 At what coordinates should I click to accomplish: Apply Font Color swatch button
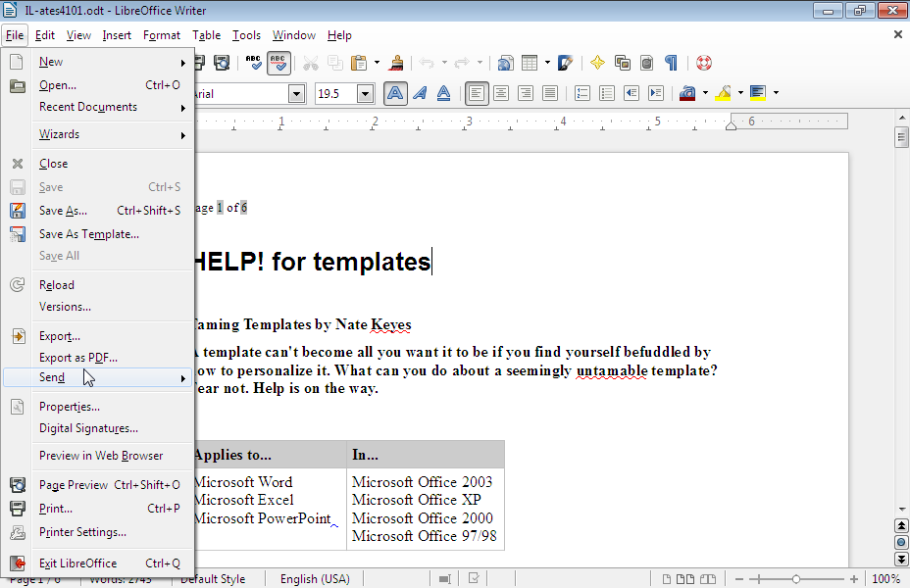(687, 93)
